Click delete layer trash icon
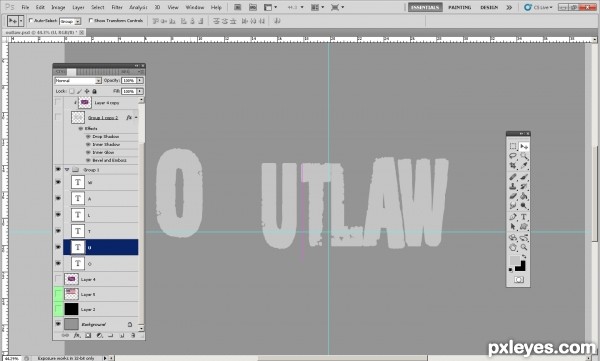This screenshot has width=600, height=361. [x=133, y=335]
